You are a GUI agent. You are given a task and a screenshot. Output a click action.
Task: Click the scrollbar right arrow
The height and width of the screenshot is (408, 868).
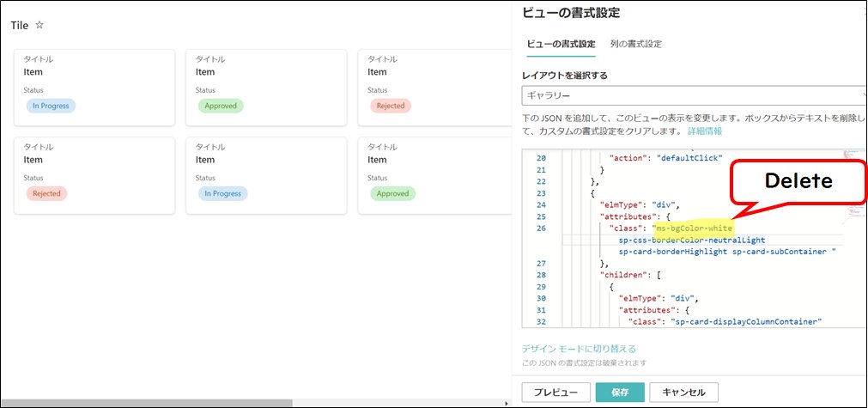506,403
